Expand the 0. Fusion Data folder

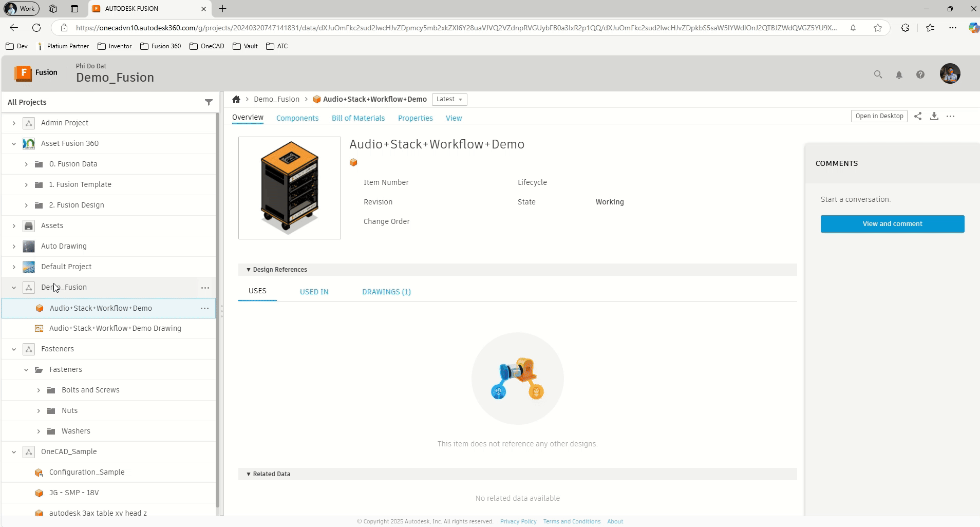click(26, 164)
